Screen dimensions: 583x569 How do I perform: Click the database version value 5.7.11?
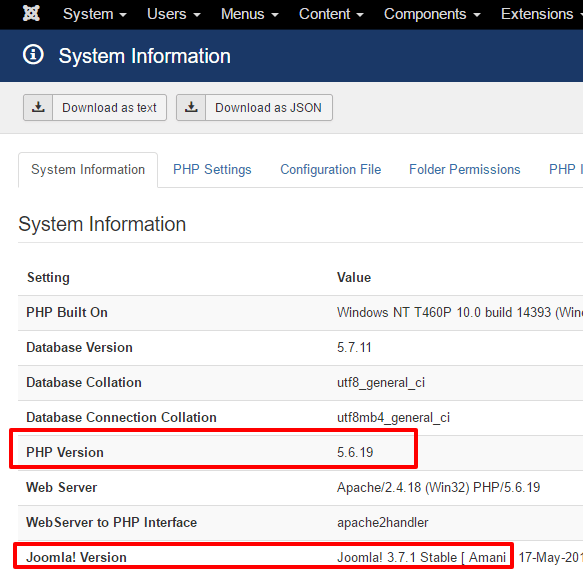coord(354,347)
